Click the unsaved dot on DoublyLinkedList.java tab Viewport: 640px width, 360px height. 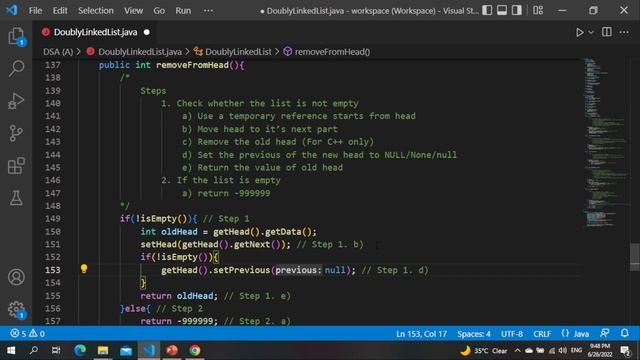coord(147,32)
